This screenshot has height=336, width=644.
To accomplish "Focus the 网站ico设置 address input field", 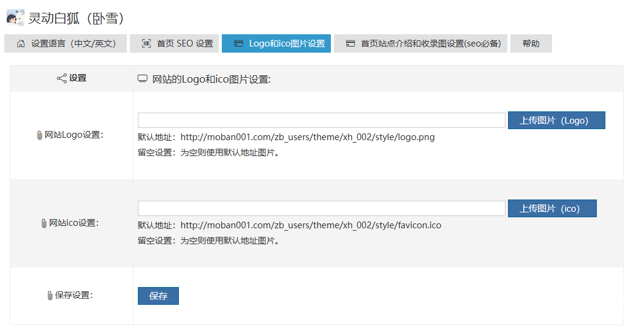I will point(321,209).
